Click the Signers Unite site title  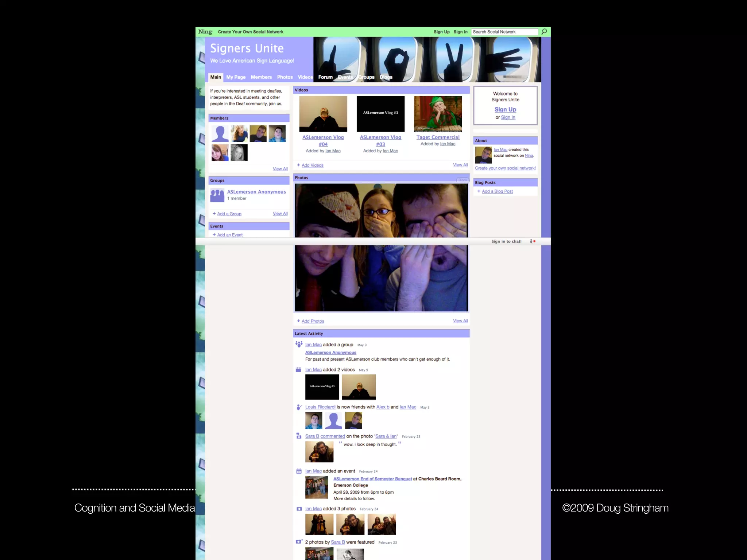coord(247,48)
